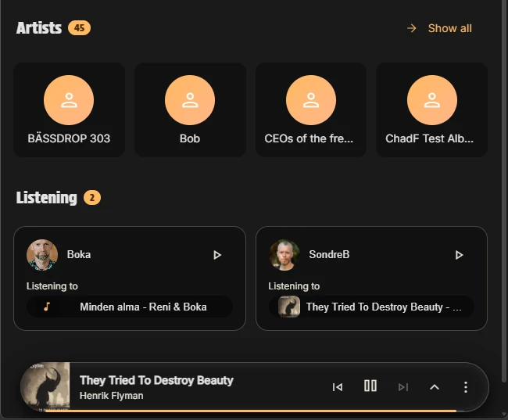Click the now-playing album cover thumbnail
Viewport: 508px width, 420px height.
click(45, 386)
